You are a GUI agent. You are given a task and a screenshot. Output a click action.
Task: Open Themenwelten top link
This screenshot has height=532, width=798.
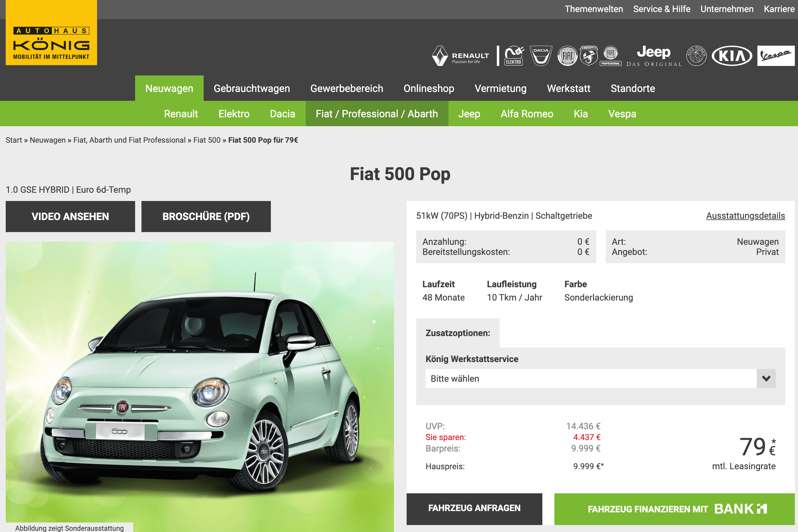coord(594,9)
